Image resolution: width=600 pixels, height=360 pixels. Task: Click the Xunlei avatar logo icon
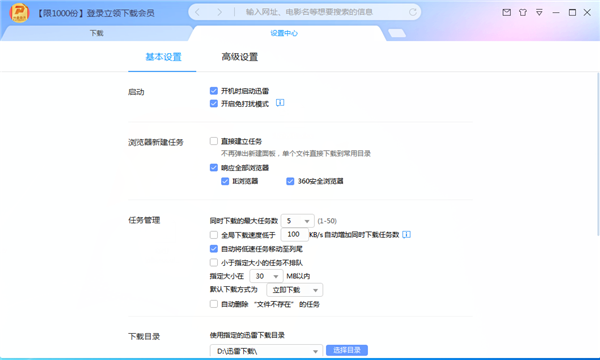pyautogui.click(x=19, y=13)
